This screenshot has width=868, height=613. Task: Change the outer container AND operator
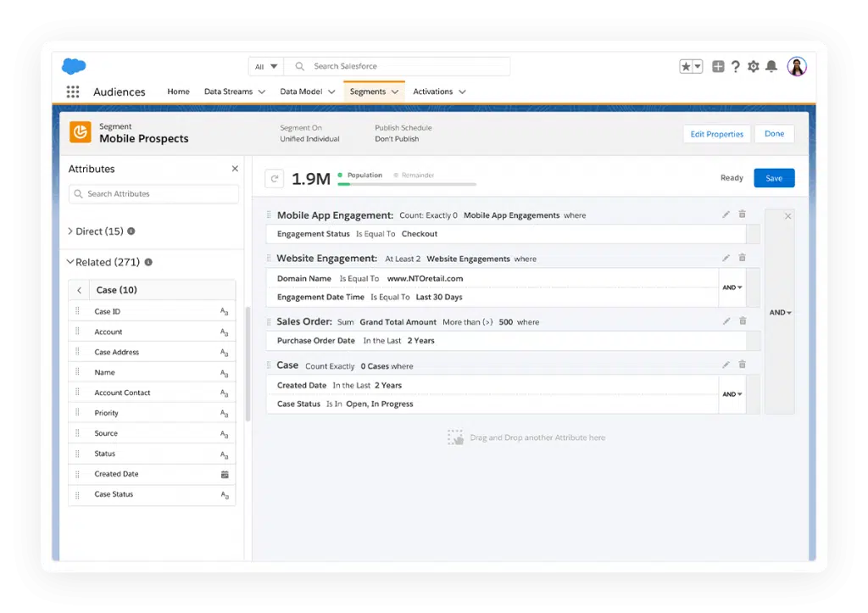tap(780, 312)
